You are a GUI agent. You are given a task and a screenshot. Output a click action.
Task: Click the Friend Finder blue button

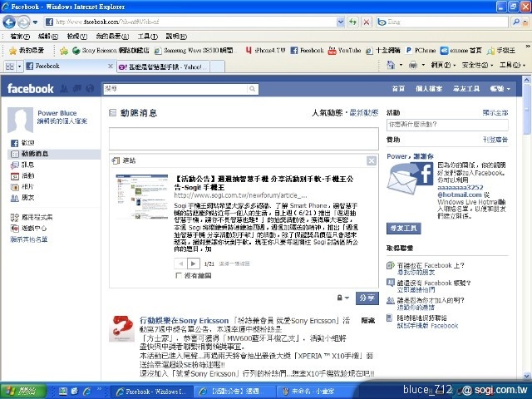[404, 229]
